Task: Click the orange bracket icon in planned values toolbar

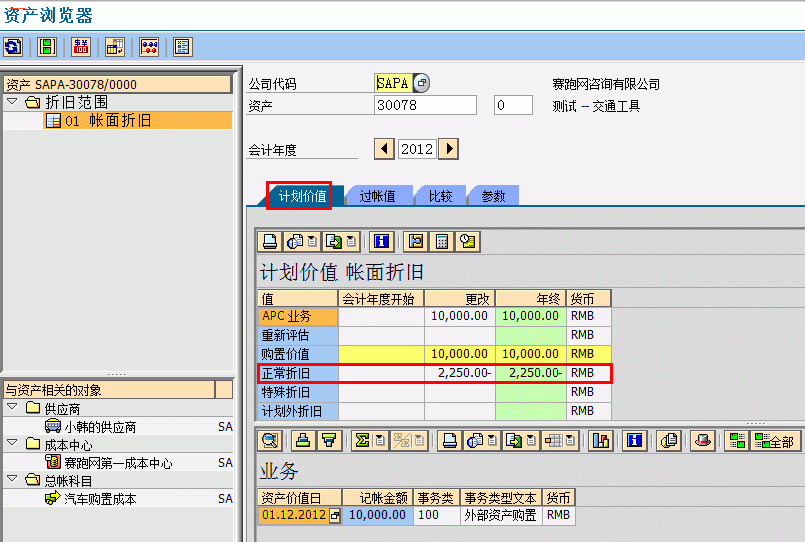Action: (x=416, y=241)
